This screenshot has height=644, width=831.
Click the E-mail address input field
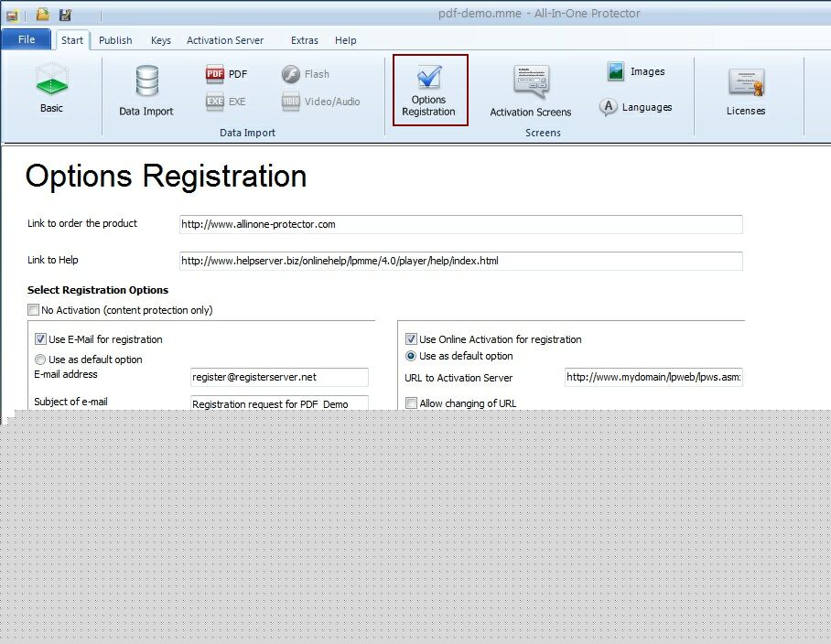(x=279, y=377)
